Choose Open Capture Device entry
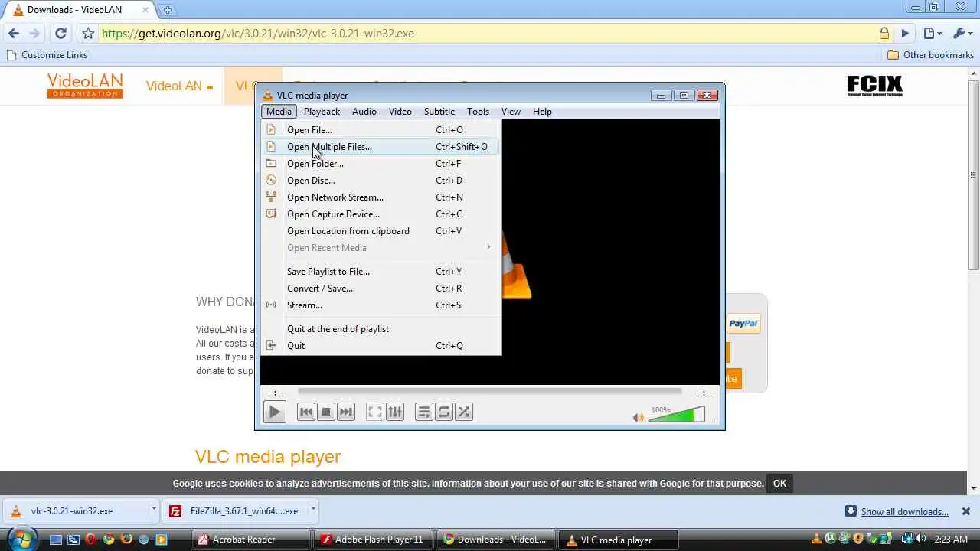This screenshot has width=980, height=551. point(381,214)
